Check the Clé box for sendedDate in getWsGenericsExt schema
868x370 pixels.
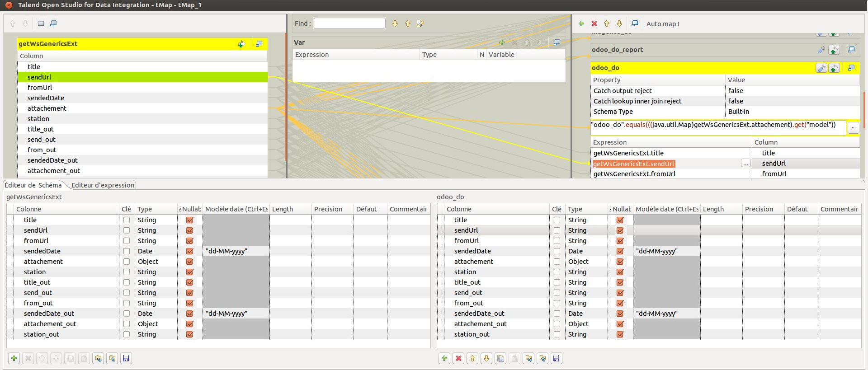point(127,251)
